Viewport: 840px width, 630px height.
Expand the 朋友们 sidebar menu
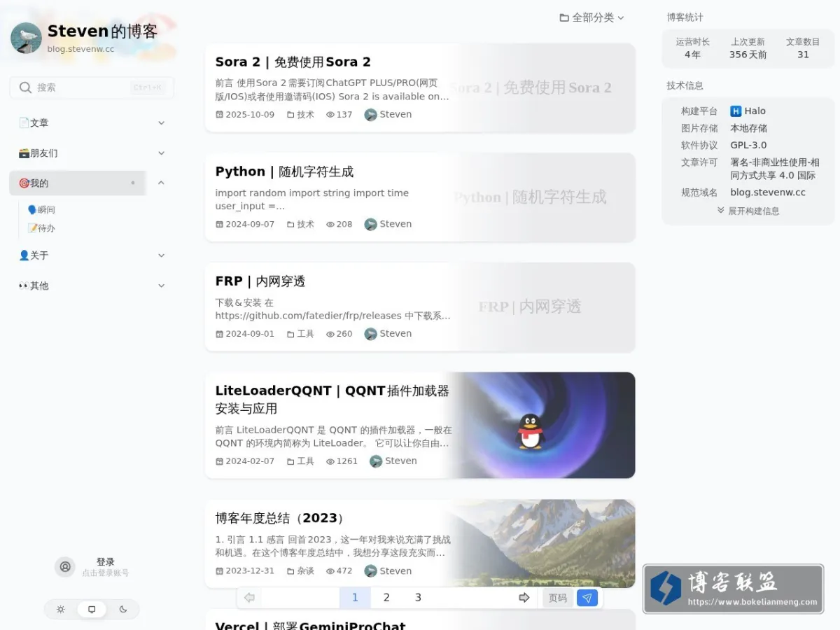point(161,153)
